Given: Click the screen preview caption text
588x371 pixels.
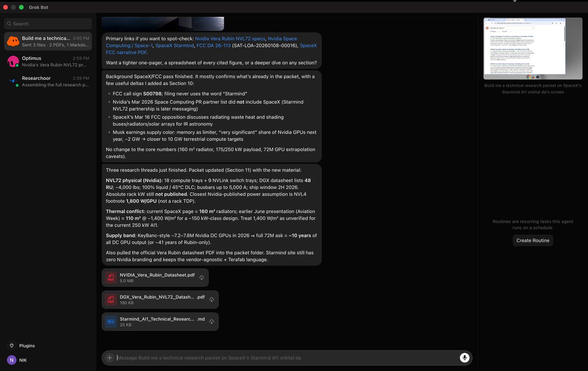Looking at the screenshot, I should pyautogui.click(x=533, y=88).
